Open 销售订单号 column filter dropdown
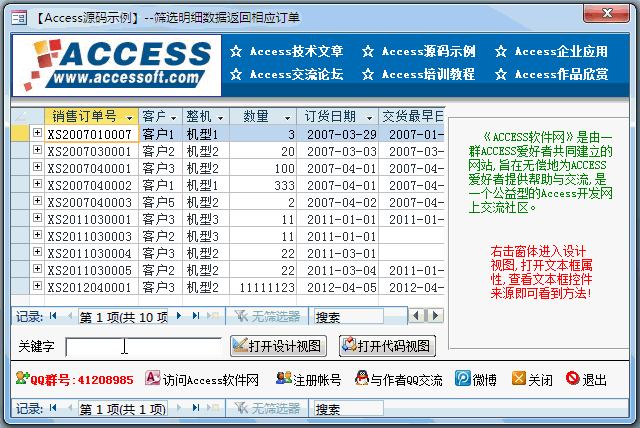This screenshot has width=640, height=428. point(130,118)
